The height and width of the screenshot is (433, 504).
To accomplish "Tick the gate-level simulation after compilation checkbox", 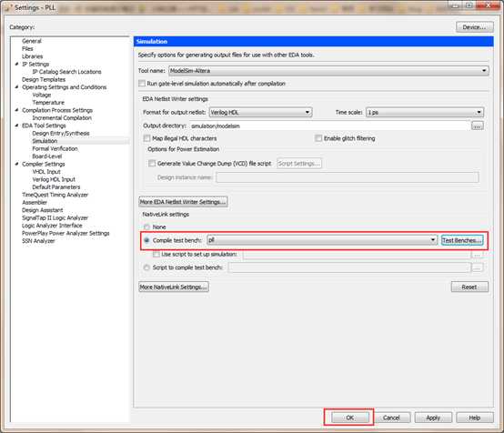I will click(x=142, y=84).
